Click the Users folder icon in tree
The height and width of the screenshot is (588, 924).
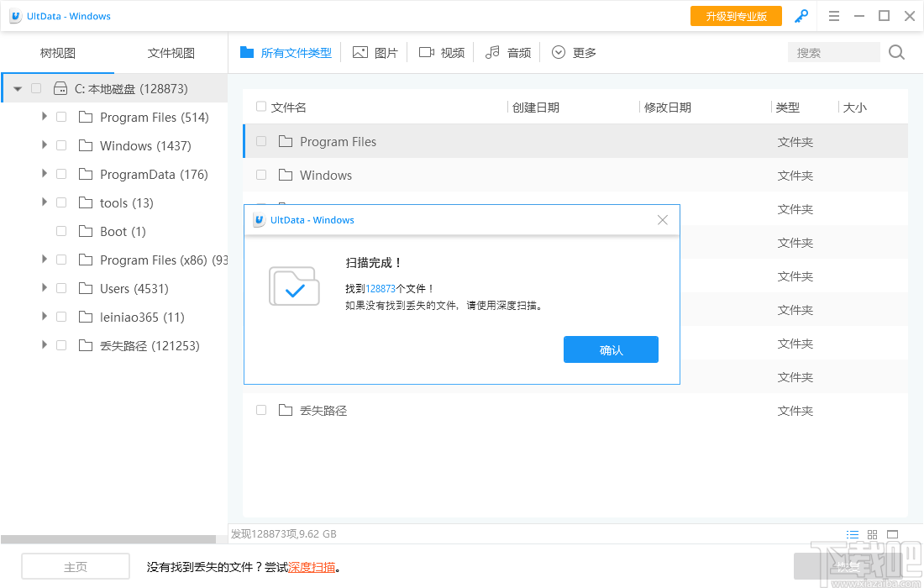86,288
